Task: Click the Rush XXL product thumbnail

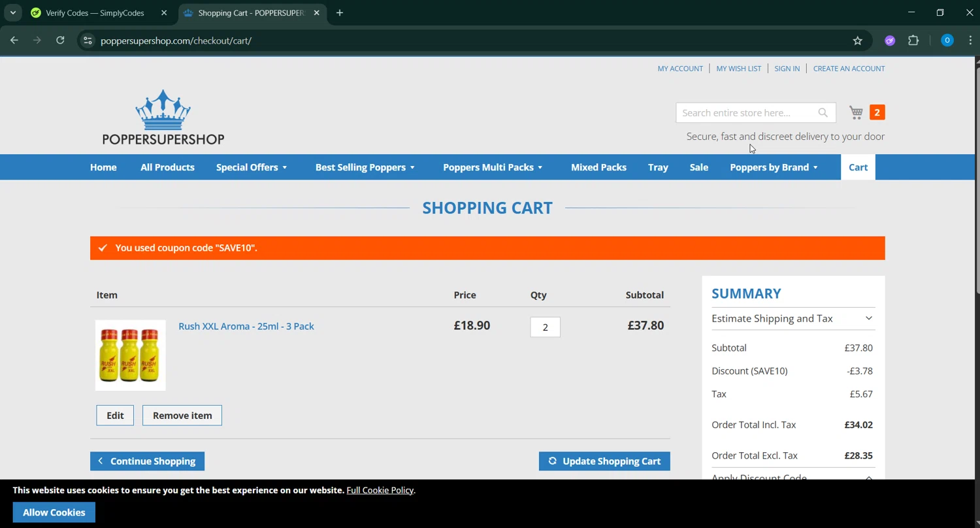Action: [x=131, y=355]
